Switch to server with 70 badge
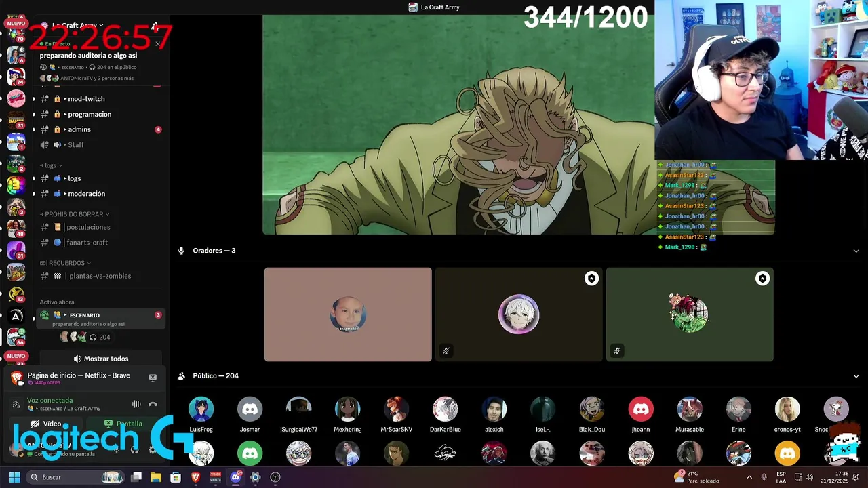Viewport: 868px width, 488px height. coord(16,34)
